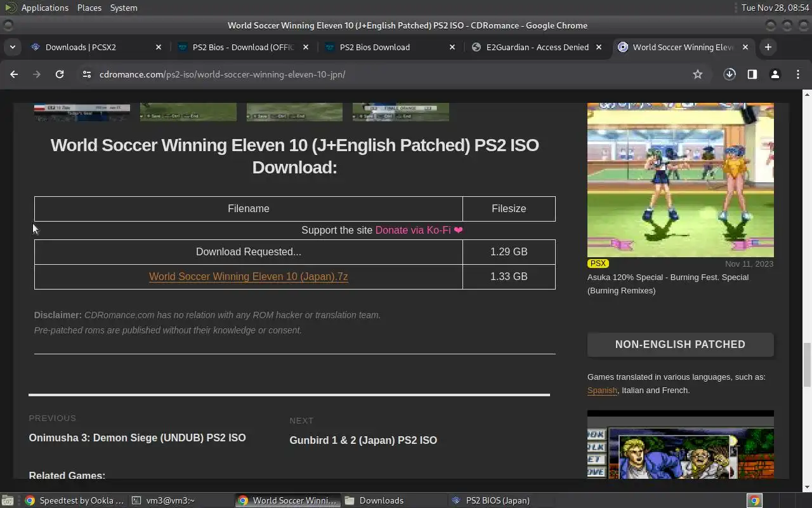Click the 1.33 GB filesize cell

tap(509, 276)
